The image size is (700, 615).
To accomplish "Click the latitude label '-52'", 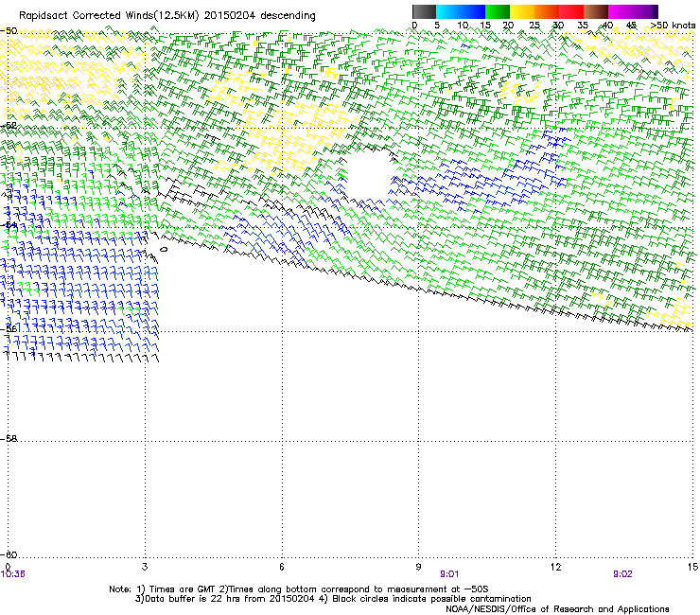I will click(x=9, y=126).
